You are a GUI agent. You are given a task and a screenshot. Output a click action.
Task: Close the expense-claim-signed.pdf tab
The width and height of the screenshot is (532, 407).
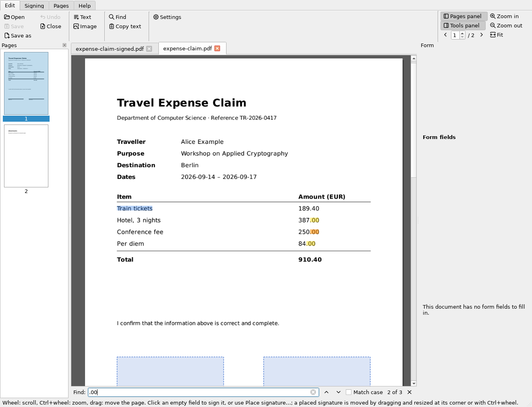(149, 49)
